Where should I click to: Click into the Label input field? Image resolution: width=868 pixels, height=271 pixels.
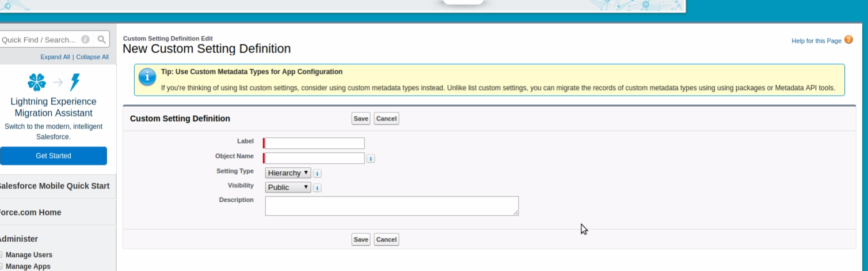pyautogui.click(x=315, y=144)
